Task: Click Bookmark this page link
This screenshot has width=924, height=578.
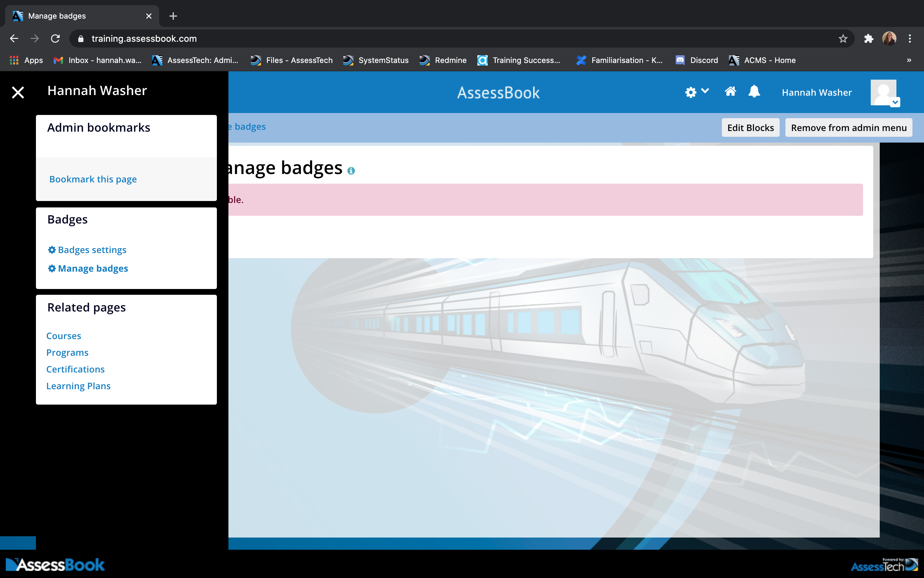Action: 93,179
